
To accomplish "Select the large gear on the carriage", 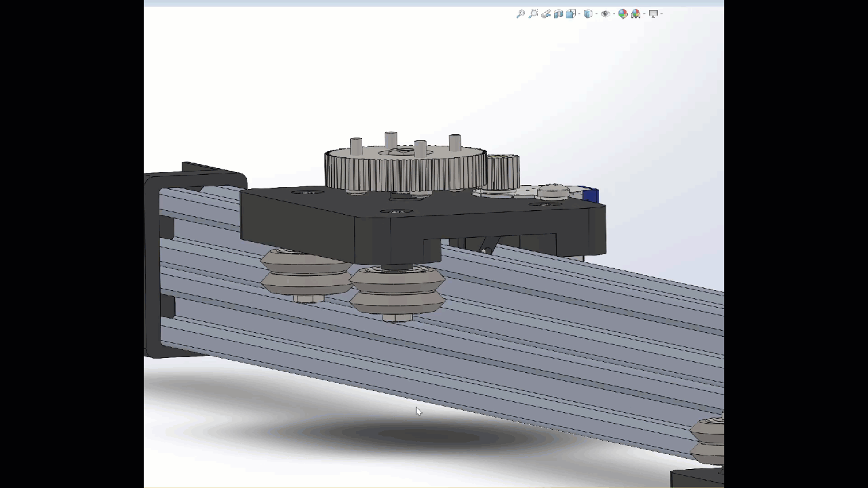I will pos(406,171).
